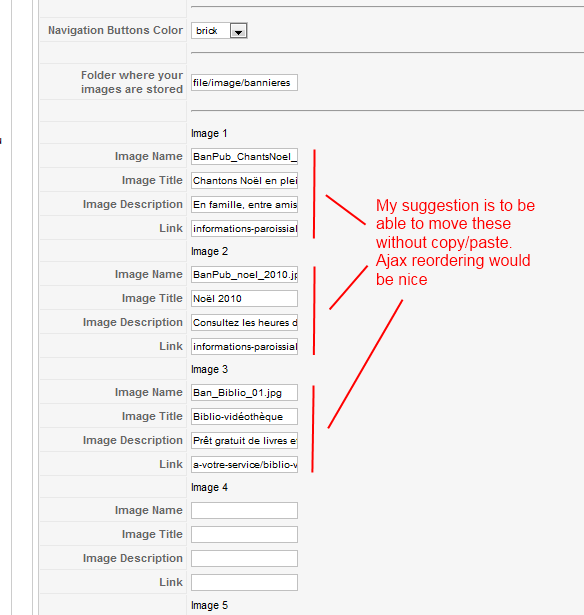Click the empty Image 4 Image Description field
Screen dimensions: 584x615
(x=244, y=559)
